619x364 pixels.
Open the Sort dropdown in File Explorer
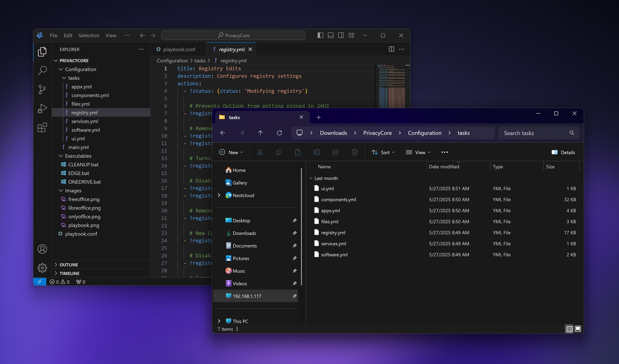click(383, 152)
